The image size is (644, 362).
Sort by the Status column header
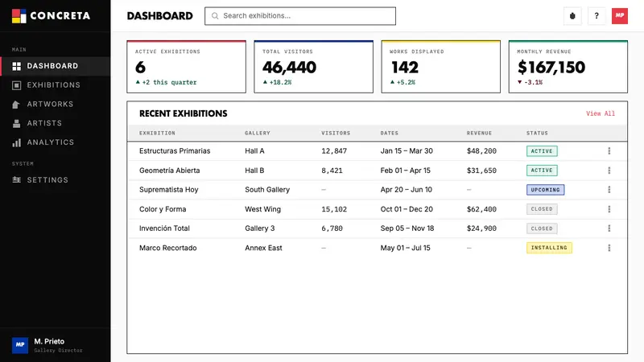(537, 133)
